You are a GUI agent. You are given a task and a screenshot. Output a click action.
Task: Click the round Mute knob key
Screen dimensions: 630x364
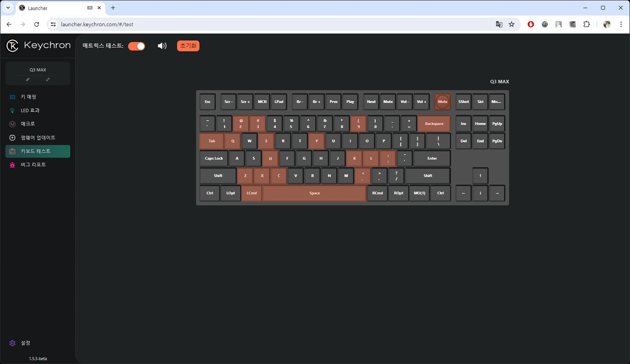pyautogui.click(x=443, y=102)
